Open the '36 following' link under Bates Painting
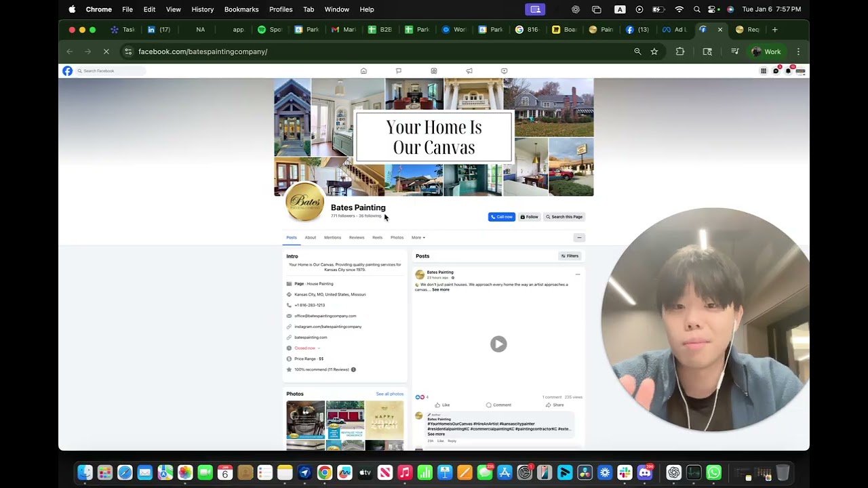The image size is (868, 488). 370,216
